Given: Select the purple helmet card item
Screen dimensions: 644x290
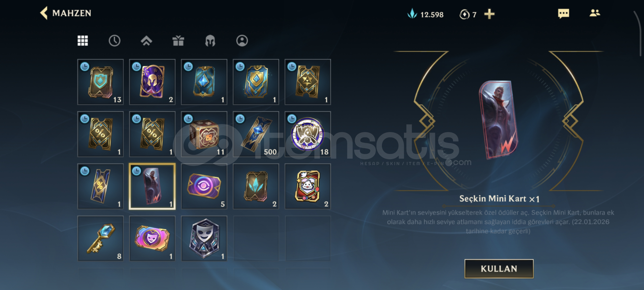Looking at the screenshot, I should point(152,82).
